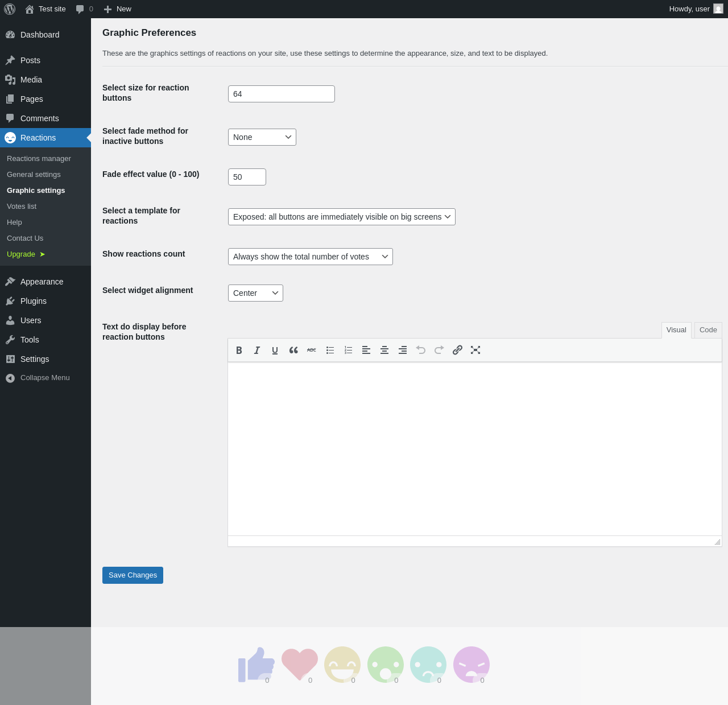Open the Users menu

coord(45,320)
